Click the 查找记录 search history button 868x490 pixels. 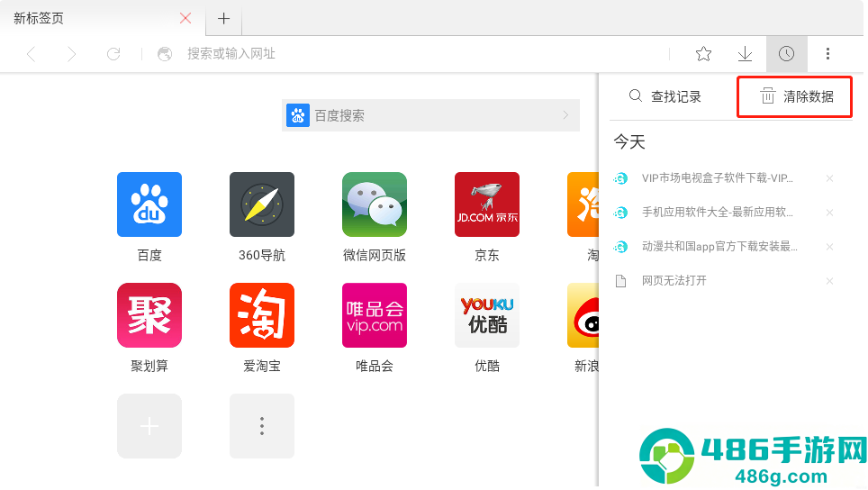[x=665, y=96]
